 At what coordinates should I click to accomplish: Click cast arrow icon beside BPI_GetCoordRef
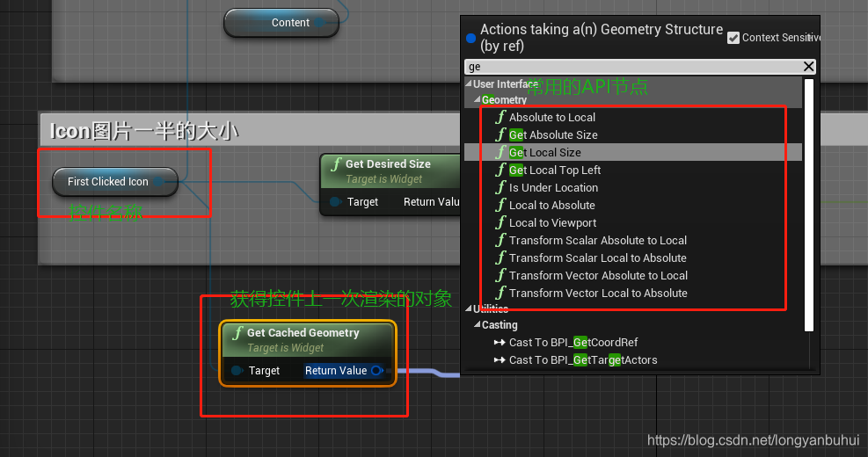tap(500, 343)
